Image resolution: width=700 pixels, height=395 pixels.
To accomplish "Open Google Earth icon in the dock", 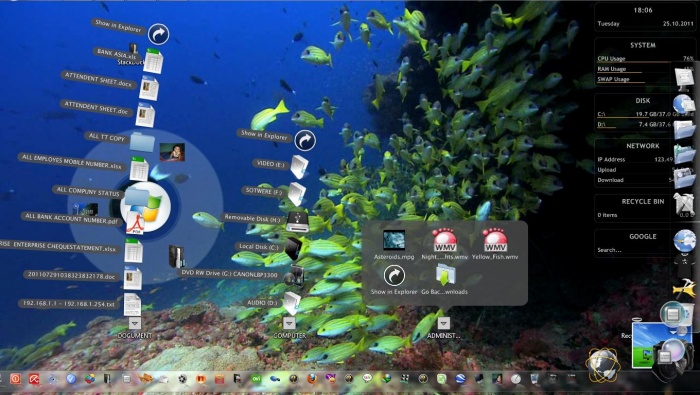I will pyautogui.click(x=460, y=379).
